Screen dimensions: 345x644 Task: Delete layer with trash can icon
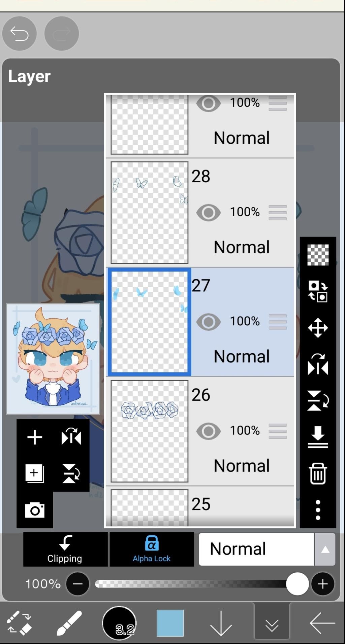[318, 473]
